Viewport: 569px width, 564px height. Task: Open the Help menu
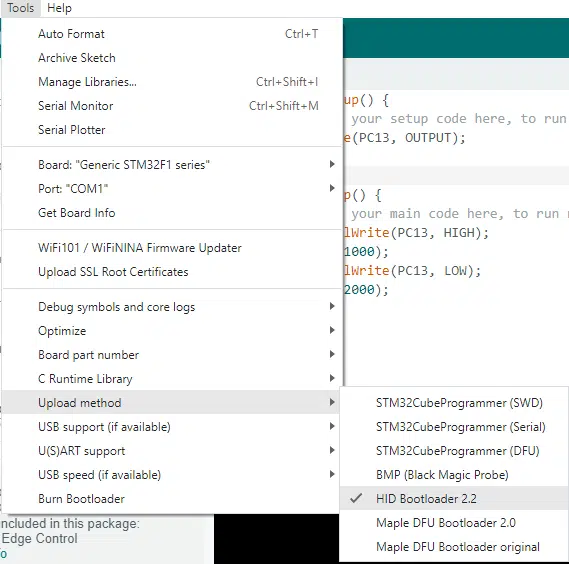(x=59, y=8)
